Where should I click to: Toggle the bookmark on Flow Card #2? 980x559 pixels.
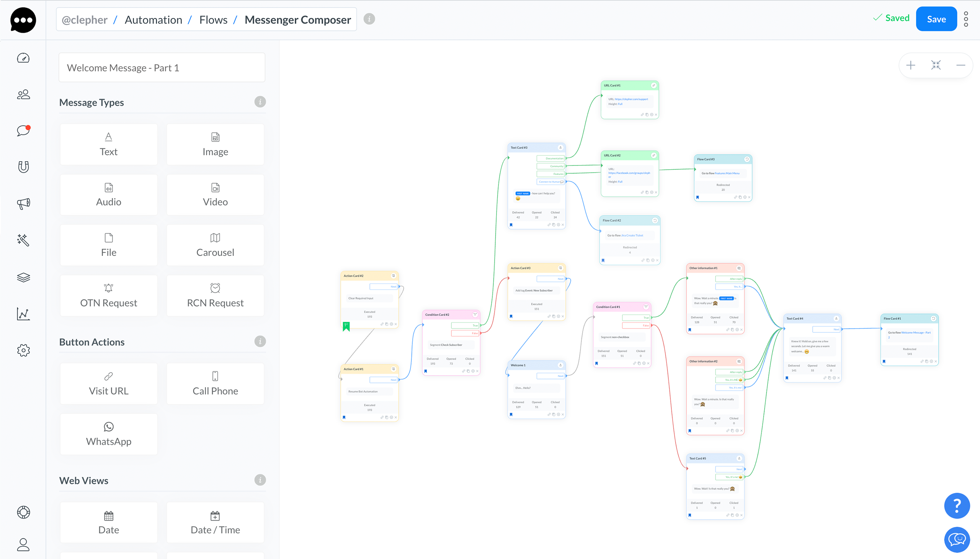coord(604,260)
